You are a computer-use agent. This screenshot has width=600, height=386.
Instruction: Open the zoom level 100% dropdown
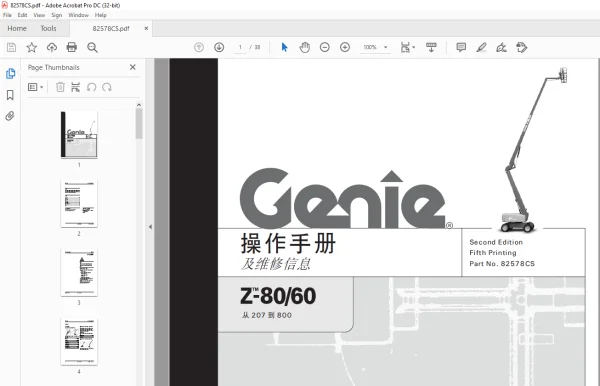pyautogui.click(x=375, y=47)
